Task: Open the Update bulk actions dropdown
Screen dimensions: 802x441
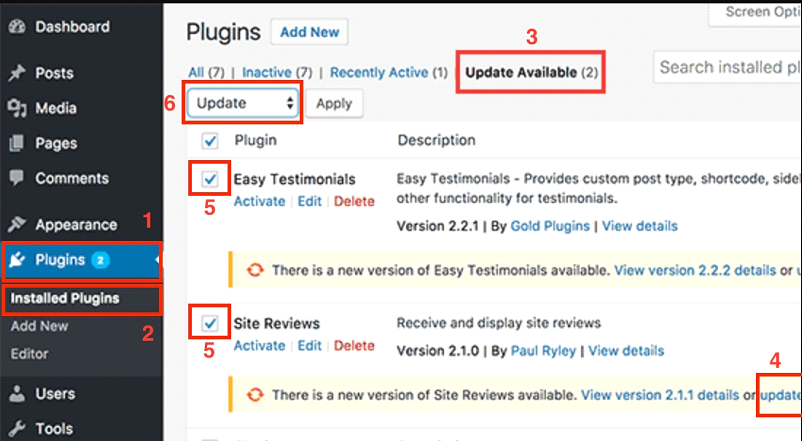Action: pos(242,103)
